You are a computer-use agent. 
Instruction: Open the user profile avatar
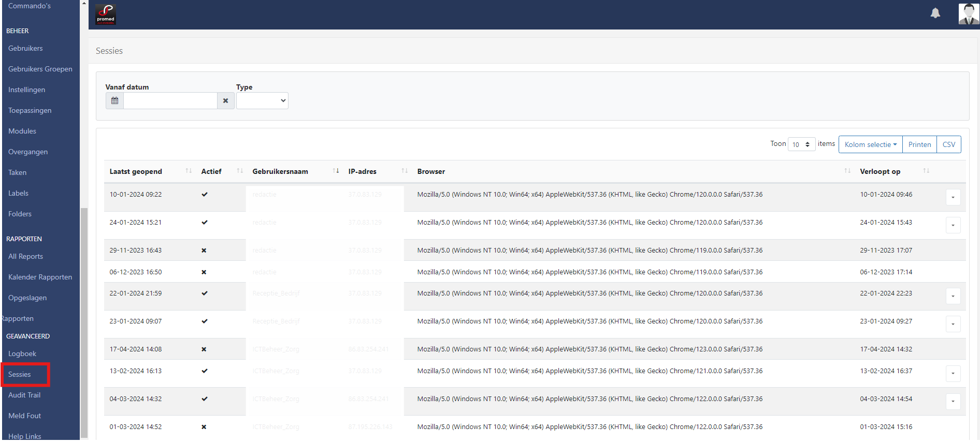[x=968, y=14]
